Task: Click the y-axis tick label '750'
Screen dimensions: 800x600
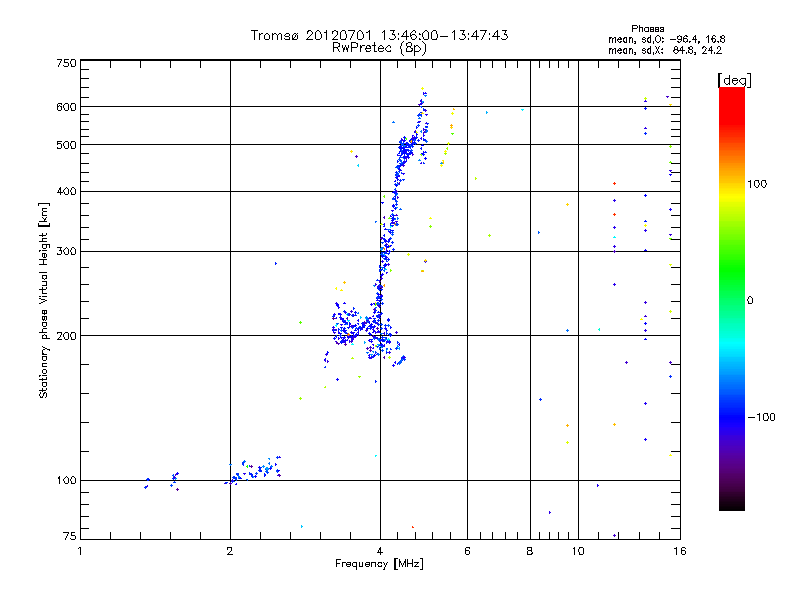Action: 66,63
